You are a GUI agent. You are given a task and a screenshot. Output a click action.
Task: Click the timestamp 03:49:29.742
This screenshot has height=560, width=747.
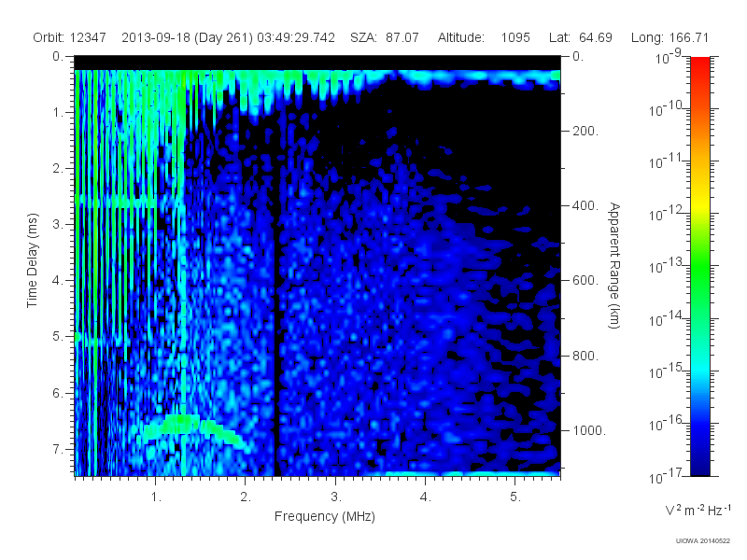click(296, 37)
